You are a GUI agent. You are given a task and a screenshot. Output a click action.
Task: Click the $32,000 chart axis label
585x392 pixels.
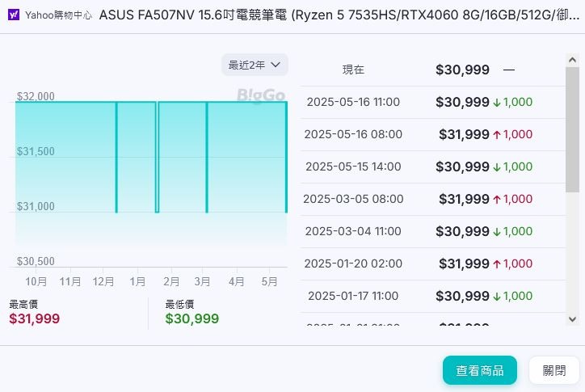[36, 96]
